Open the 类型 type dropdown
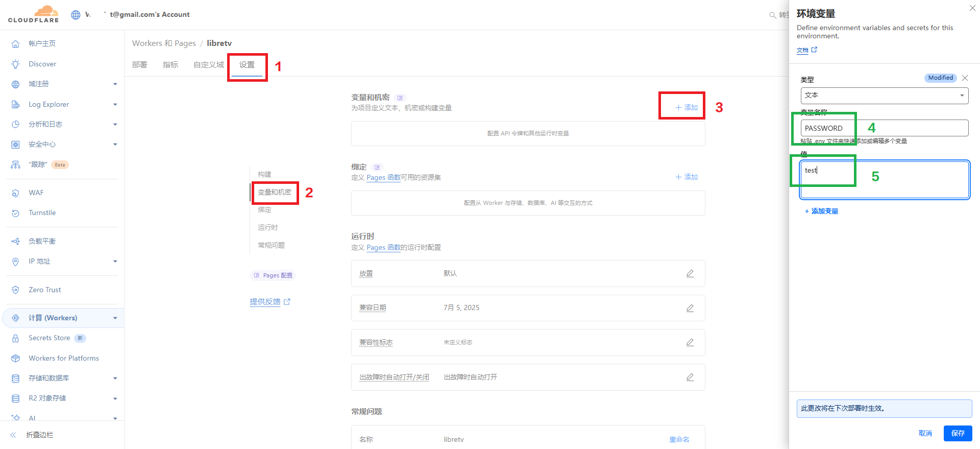The height and width of the screenshot is (449, 980). tap(884, 96)
